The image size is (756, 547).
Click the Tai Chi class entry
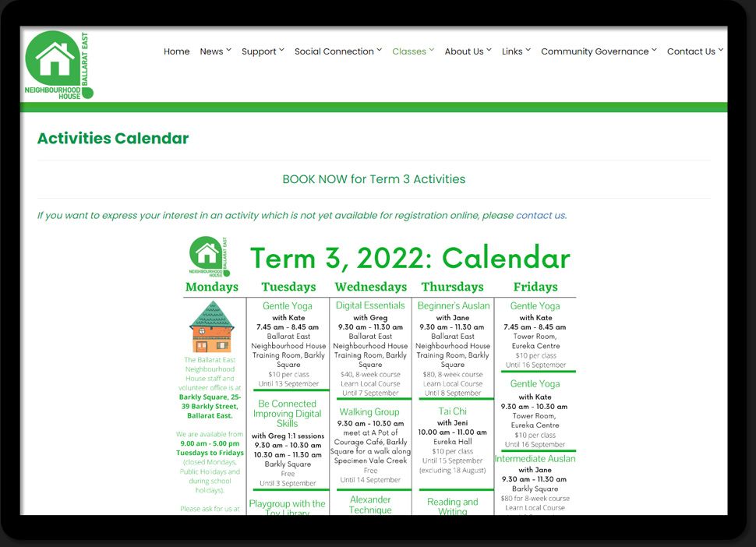coord(452,411)
